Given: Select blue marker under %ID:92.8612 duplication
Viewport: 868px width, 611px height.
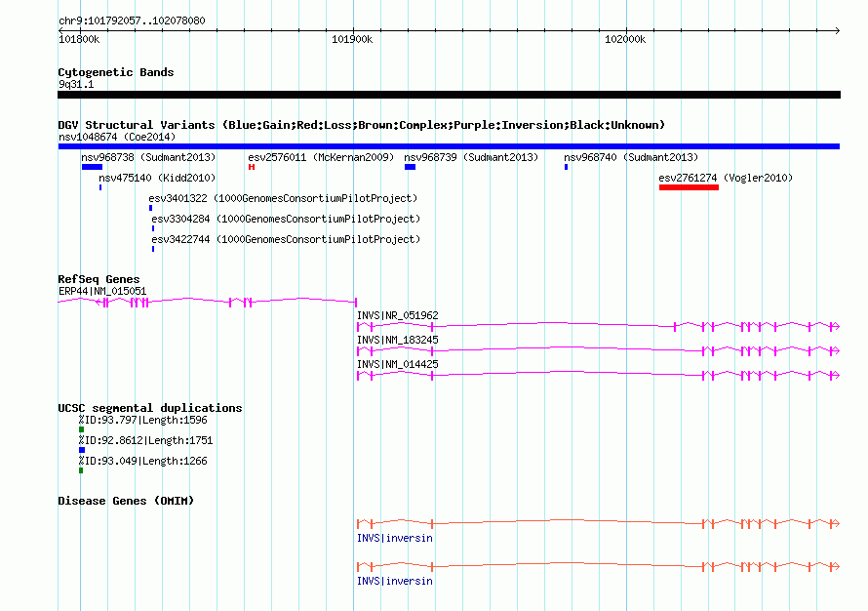Looking at the screenshot, I should point(81,450).
